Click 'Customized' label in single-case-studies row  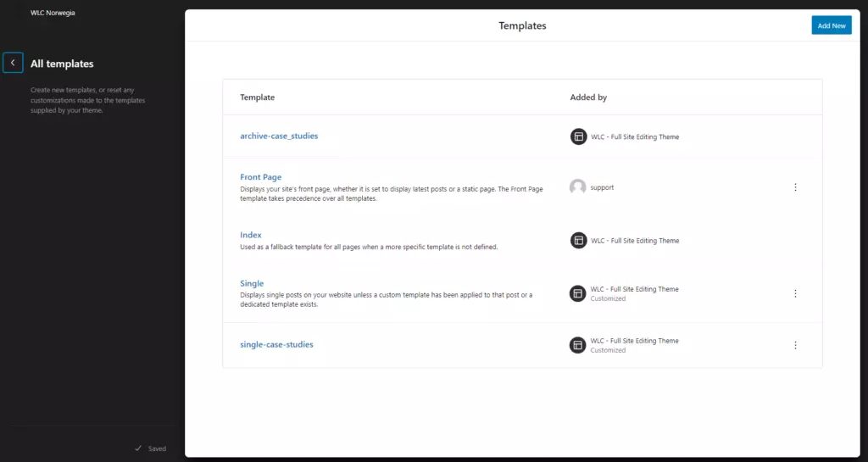tap(608, 350)
